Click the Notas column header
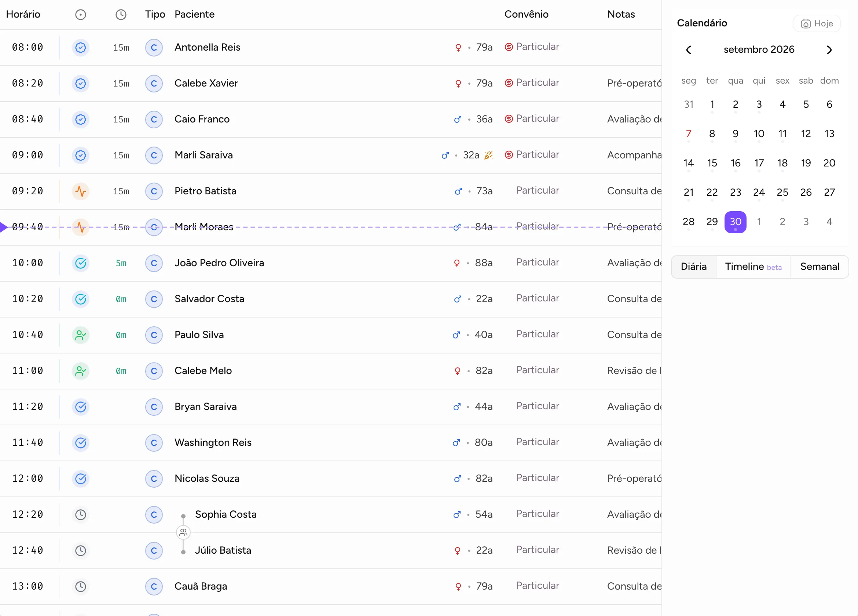 [621, 14]
